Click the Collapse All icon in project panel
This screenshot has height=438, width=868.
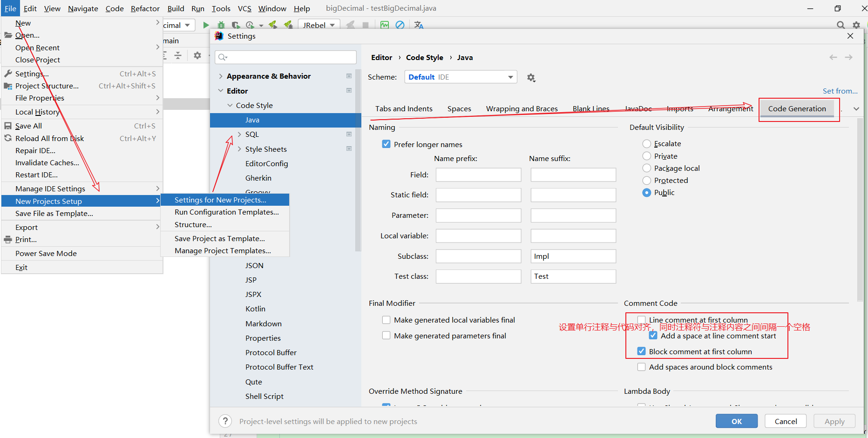pos(178,55)
